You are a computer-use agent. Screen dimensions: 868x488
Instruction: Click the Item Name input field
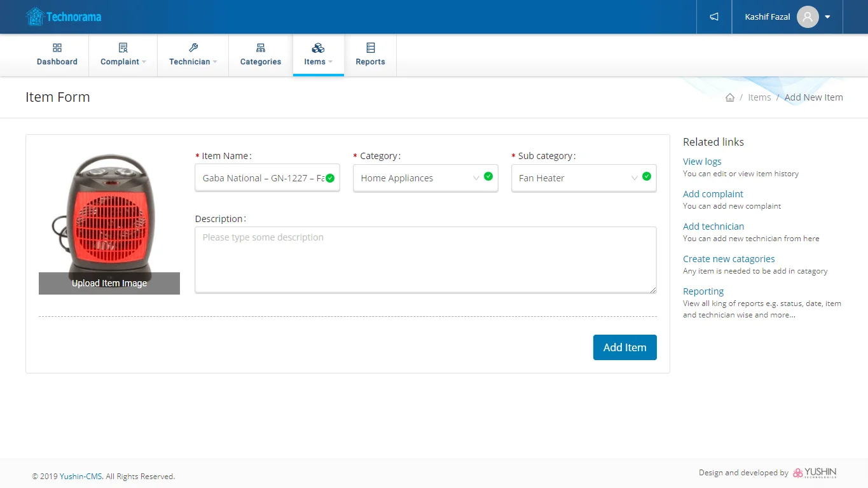261,178
